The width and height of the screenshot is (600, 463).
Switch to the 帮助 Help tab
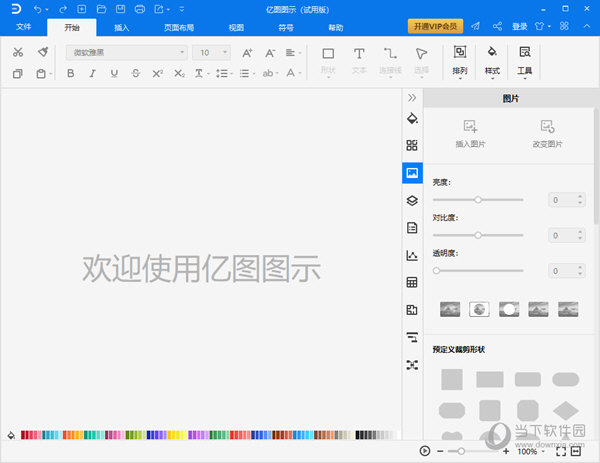pos(336,28)
